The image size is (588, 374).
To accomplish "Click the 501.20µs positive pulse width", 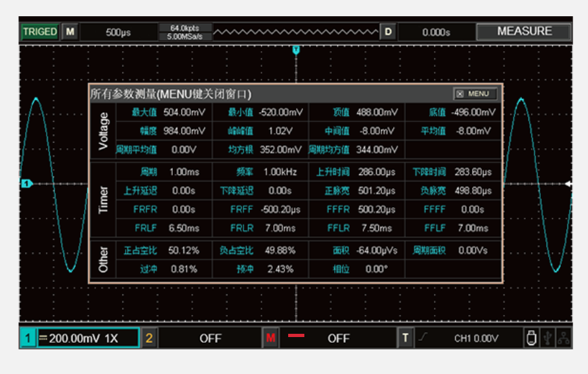I will click(376, 191).
